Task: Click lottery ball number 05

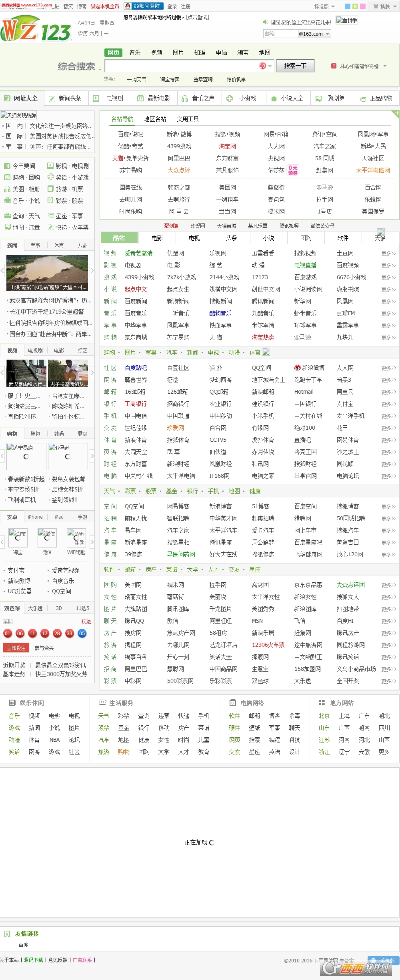Action: pos(82,634)
